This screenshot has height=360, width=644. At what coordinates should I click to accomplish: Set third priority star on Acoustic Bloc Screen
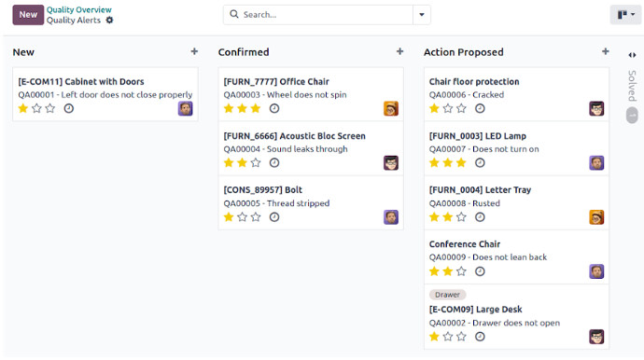tap(256, 163)
